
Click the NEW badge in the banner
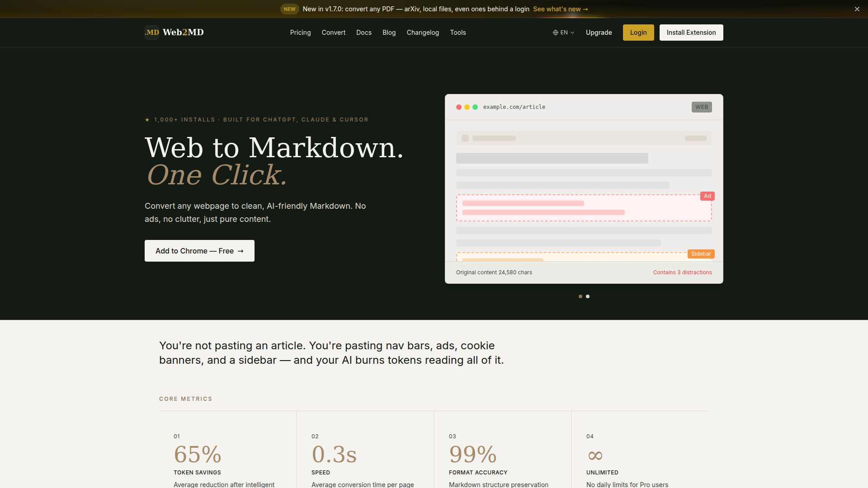[289, 9]
